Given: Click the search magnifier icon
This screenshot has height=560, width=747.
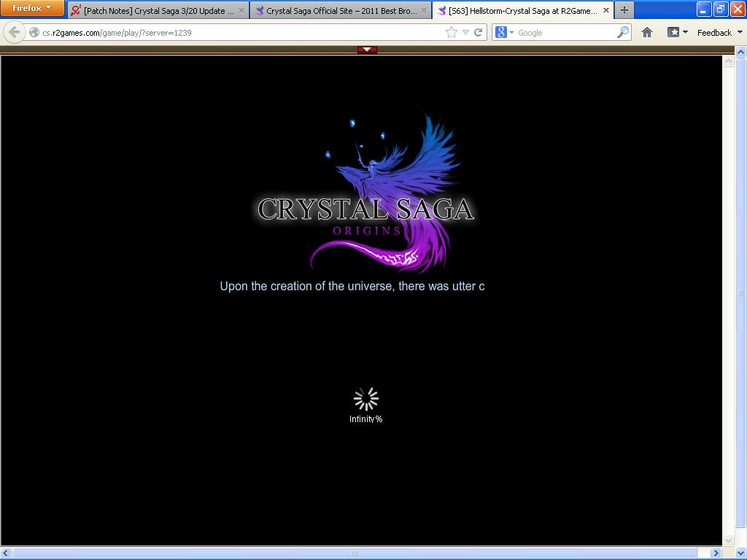Looking at the screenshot, I should coord(622,32).
